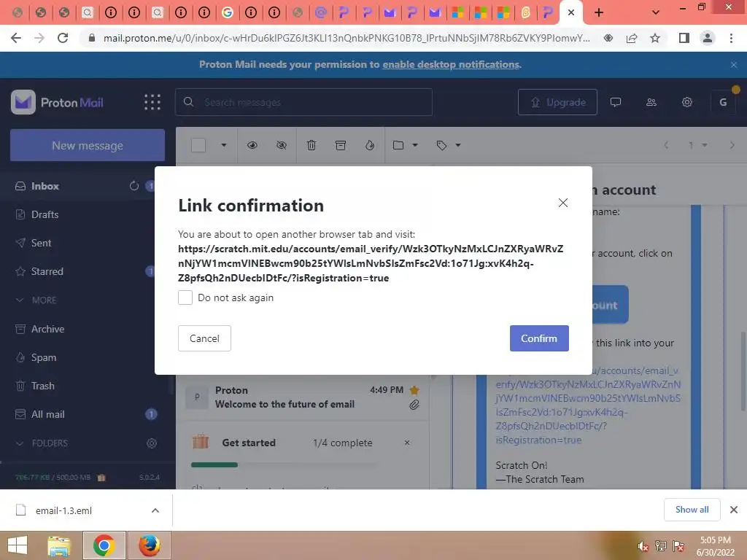The width and height of the screenshot is (747, 560).
Task: Toggle star on the Proton welcome email
Action: point(414,390)
